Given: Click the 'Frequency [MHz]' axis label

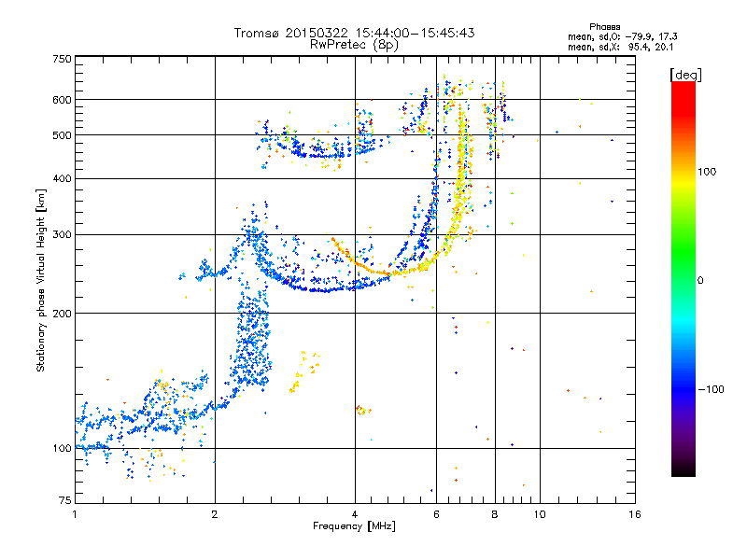Looking at the screenshot, I should pyautogui.click(x=354, y=526).
